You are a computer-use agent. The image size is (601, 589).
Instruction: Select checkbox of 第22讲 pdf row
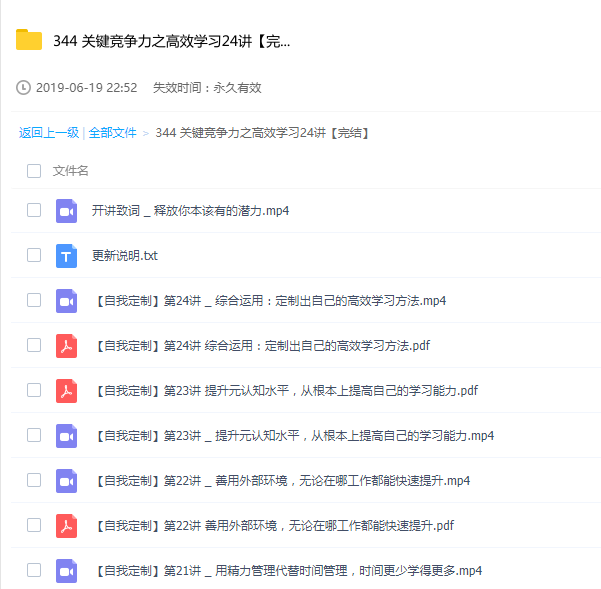[x=34, y=525]
